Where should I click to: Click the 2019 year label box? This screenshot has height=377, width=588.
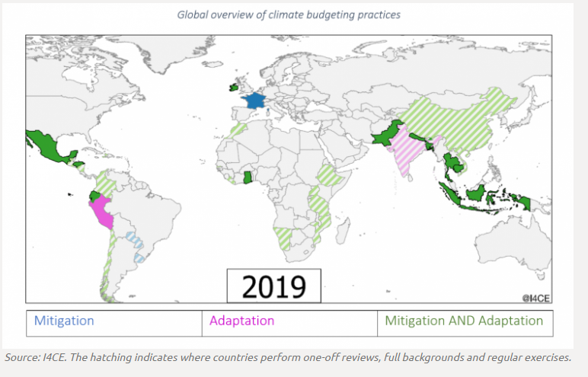tap(274, 286)
